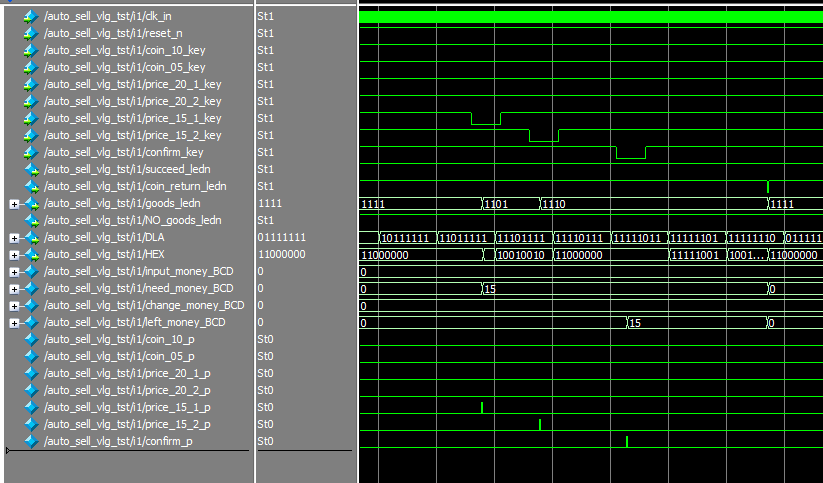The image size is (823, 483).
Task: Click the succeed_ledn signal icon
Action: point(30,169)
